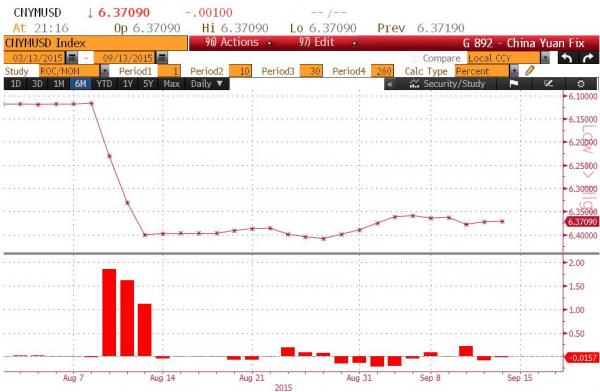Open end date calendar picker
600x392 pixels.
point(162,58)
